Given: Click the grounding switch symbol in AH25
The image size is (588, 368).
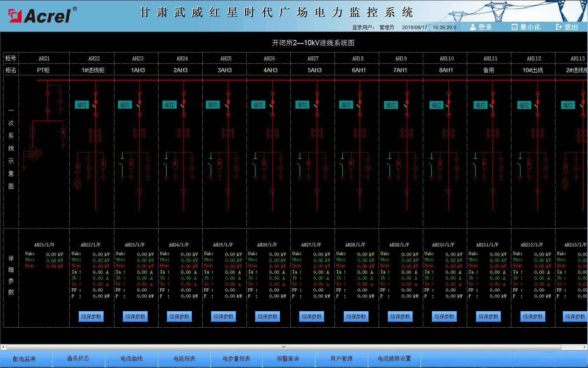Looking at the screenshot, I should 211,166.
